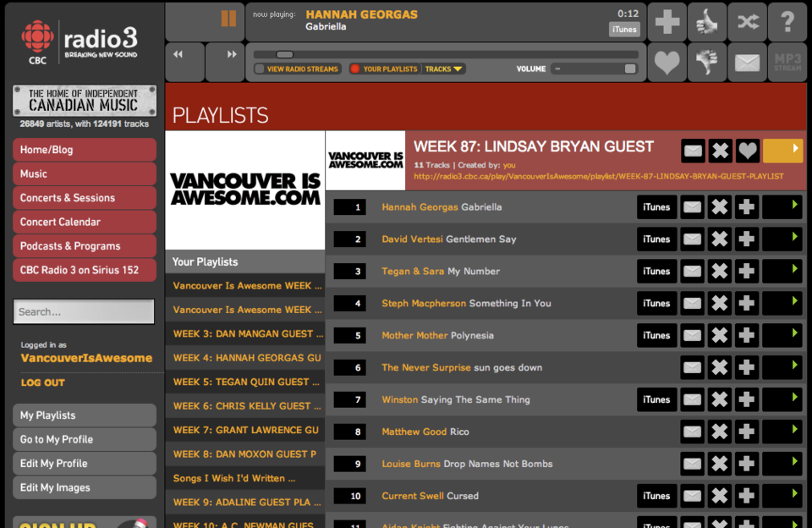Play Steph Macpherson Something In You
This screenshot has height=528, width=812.
pos(782,304)
